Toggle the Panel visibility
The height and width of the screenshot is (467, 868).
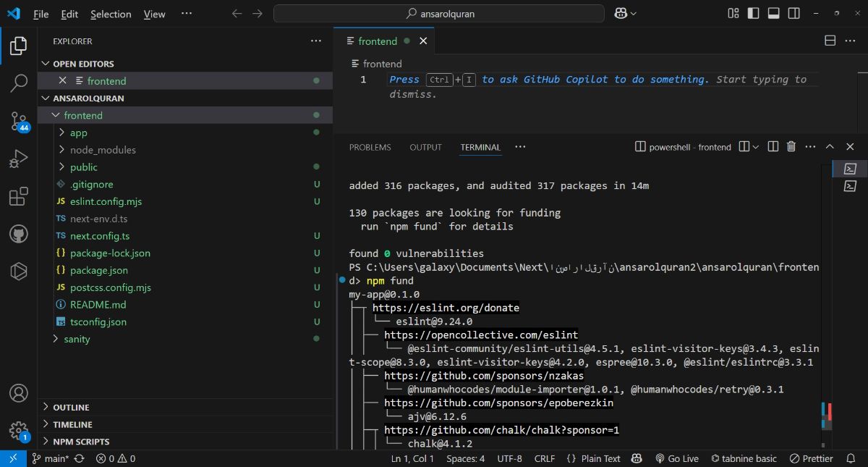click(773, 12)
